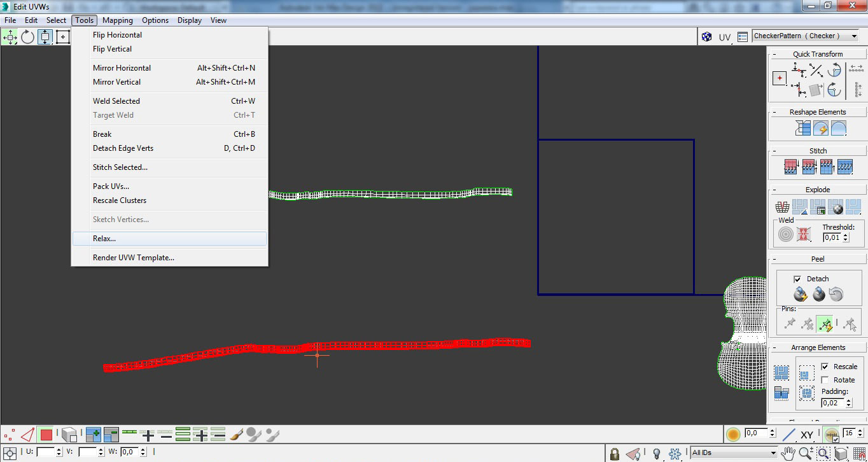Disable the Rescale checkbox
This screenshot has width=868, height=462.
click(x=825, y=367)
